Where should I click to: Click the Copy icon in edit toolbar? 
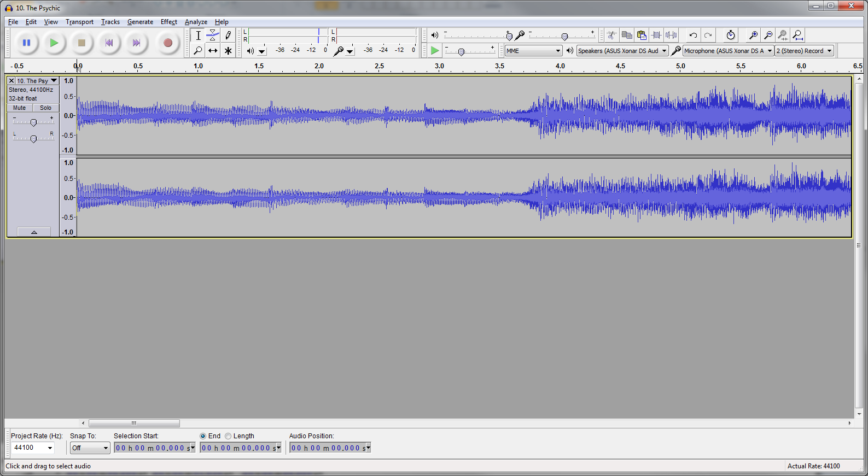627,35
